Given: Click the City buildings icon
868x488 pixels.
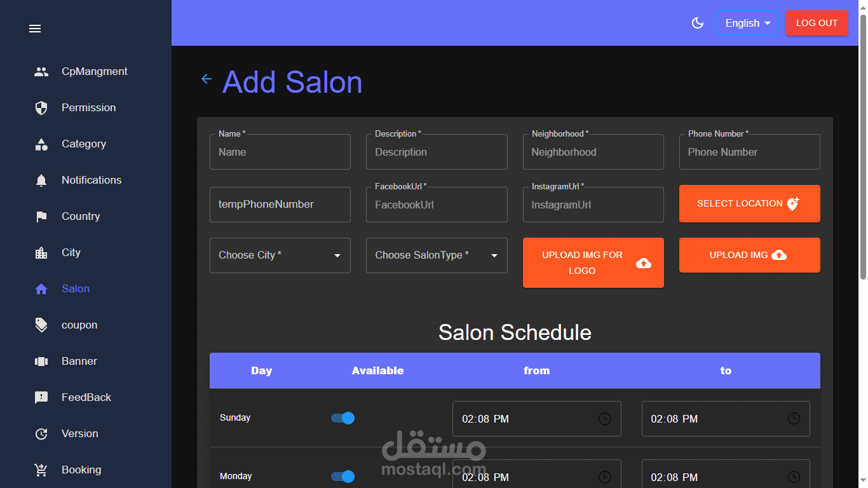Looking at the screenshot, I should click(x=41, y=253).
